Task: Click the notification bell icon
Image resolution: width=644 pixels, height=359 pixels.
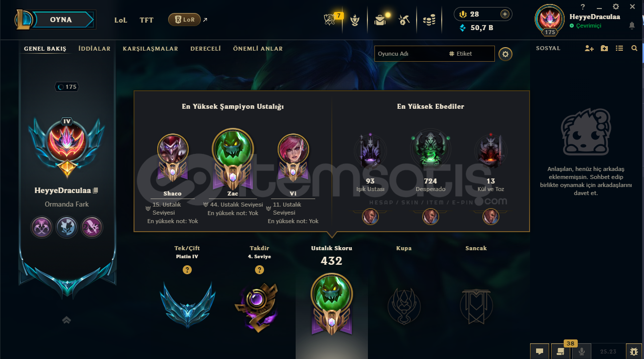Action: point(631,26)
